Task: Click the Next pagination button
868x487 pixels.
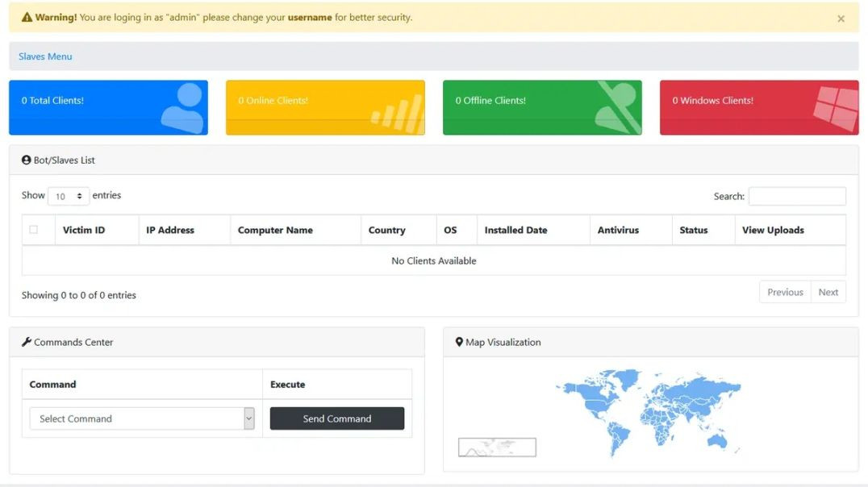Action: [x=828, y=291]
